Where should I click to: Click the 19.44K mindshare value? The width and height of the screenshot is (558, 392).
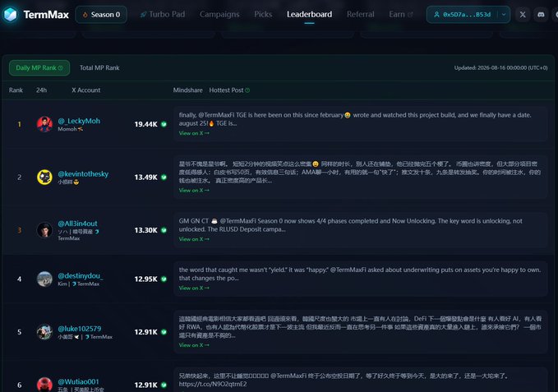click(146, 124)
